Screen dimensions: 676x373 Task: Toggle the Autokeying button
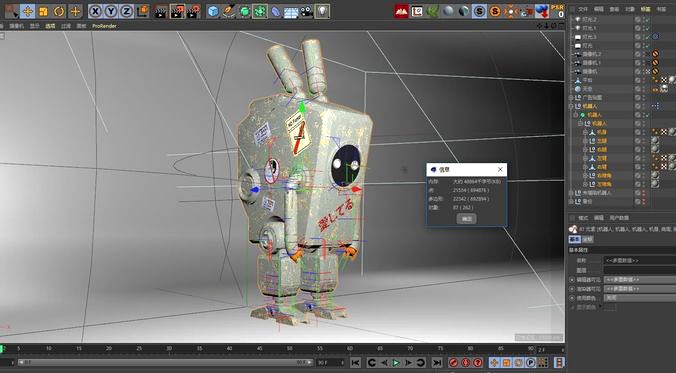[465, 363]
